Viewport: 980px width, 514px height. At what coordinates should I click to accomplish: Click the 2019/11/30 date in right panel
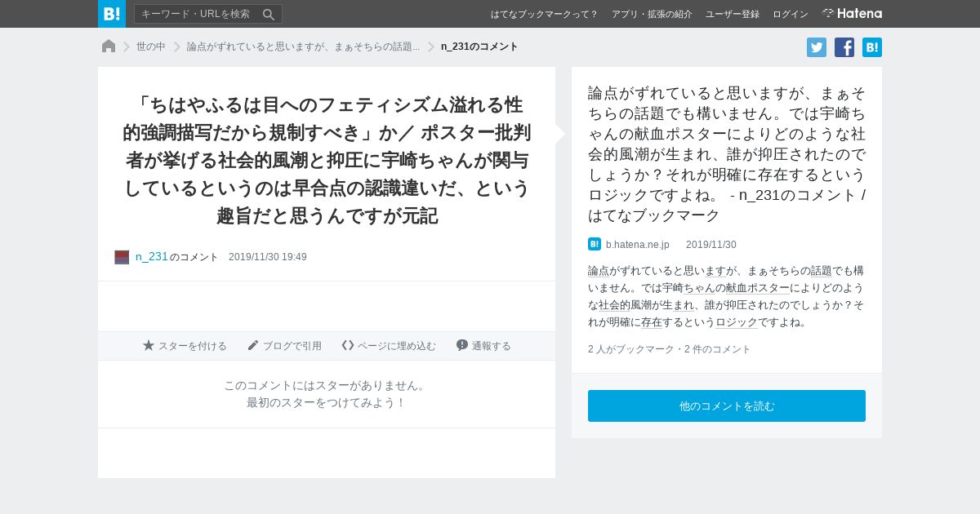(x=711, y=245)
